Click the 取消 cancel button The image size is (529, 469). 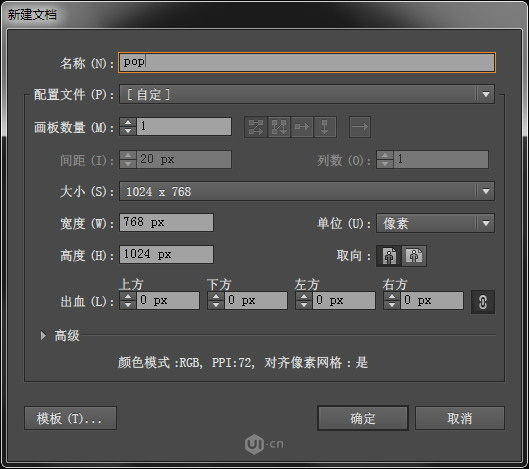(460, 418)
